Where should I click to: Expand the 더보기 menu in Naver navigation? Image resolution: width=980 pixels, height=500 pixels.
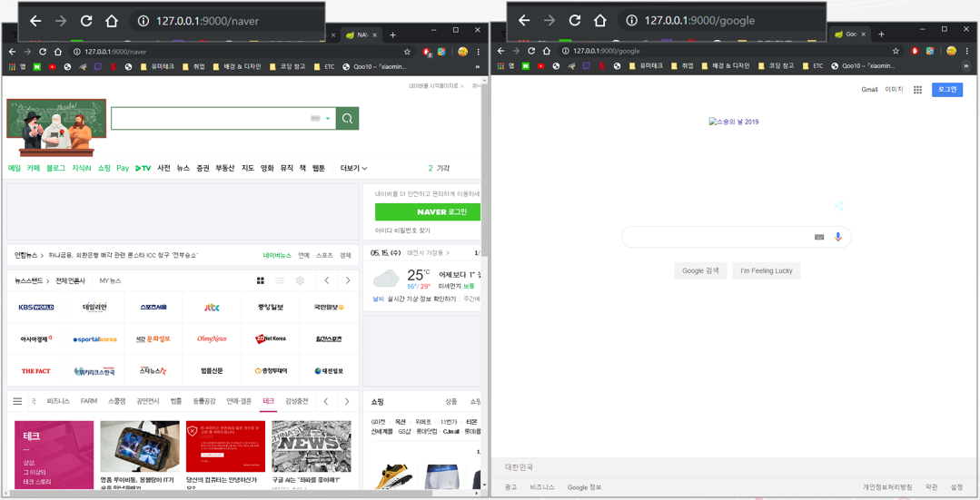click(353, 168)
